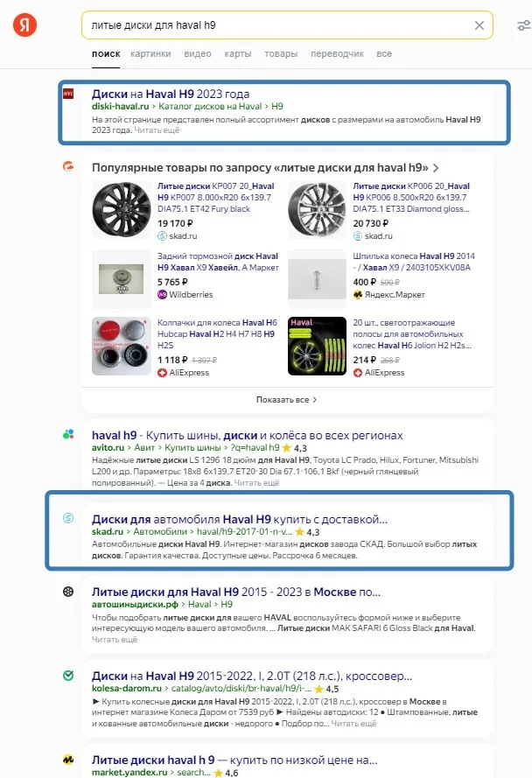This screenshot has width=532, height=778.
Task: Expand 'Показать все' products list
Action: coord(286,399)
